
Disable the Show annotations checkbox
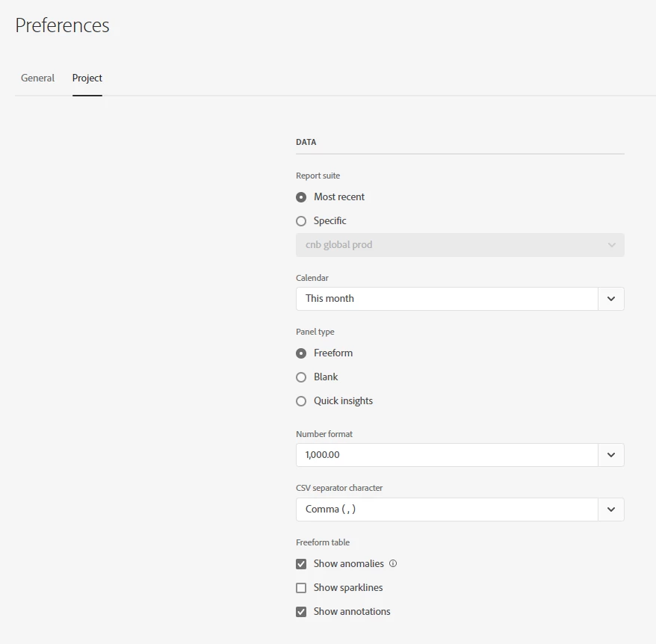click(x=301, y=611)
